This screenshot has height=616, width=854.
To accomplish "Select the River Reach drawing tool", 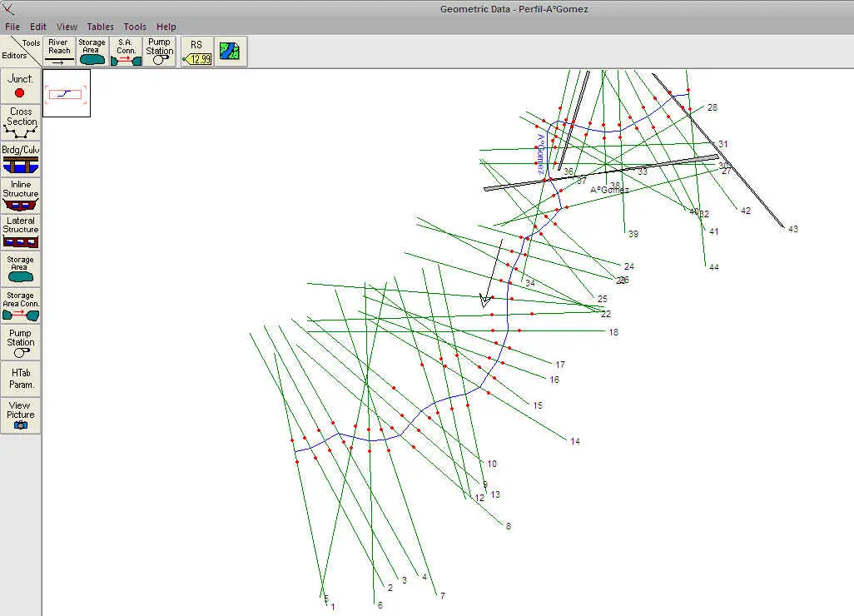I will click(x=59, y=52).
